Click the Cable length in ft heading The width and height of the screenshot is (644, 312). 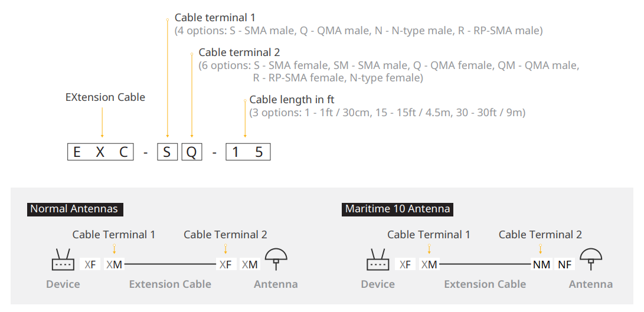click(292, 100)
